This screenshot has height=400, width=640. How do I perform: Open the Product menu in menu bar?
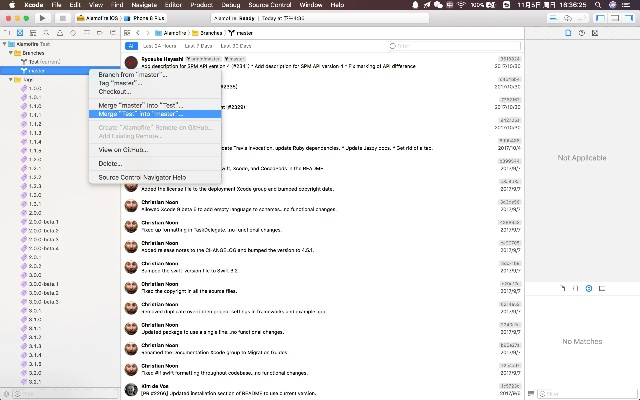click(202, 5)
